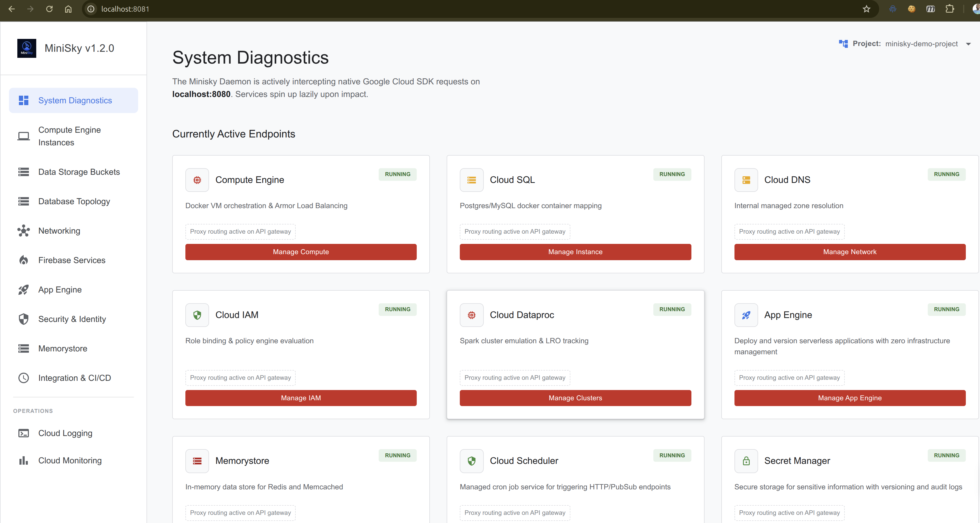980x523 pixels.
Task: Click the minisky-demo-project name text
Action: tap(921, 44)
